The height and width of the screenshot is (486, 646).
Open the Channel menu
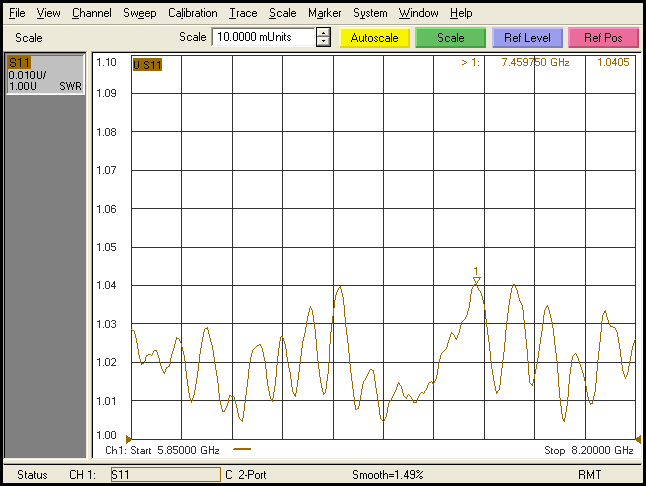click(x=92, y=13)
